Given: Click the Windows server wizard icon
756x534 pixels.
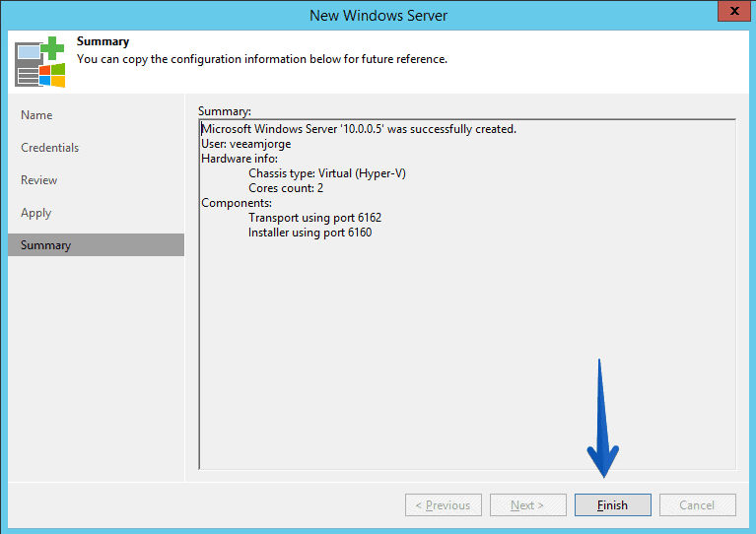Looking at the screenshot, I should point(40,62).
